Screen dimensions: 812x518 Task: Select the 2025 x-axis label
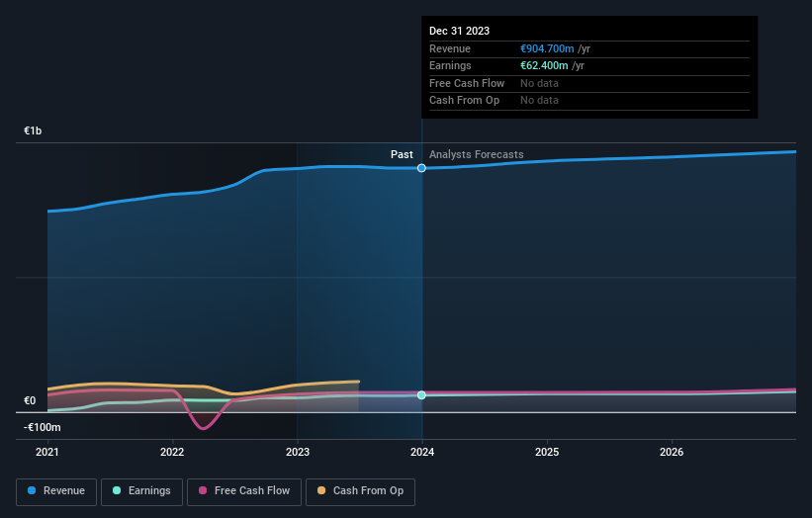[x=547, y=453]
